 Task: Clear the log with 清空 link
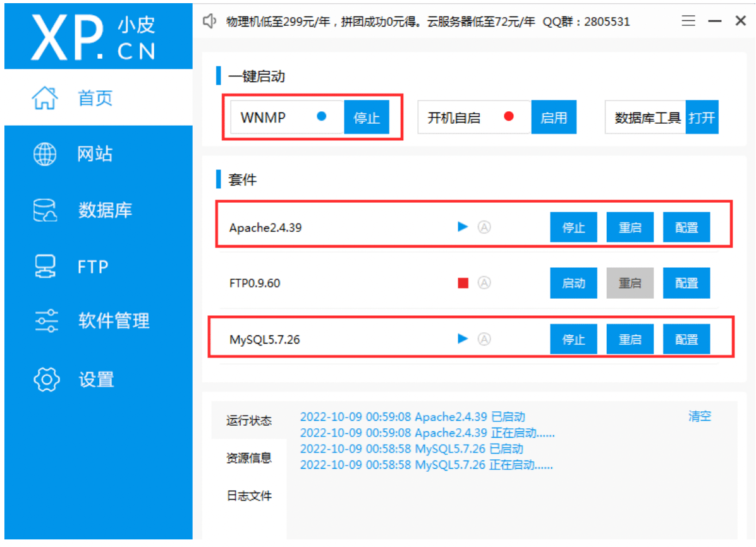(x=700, y=416)
